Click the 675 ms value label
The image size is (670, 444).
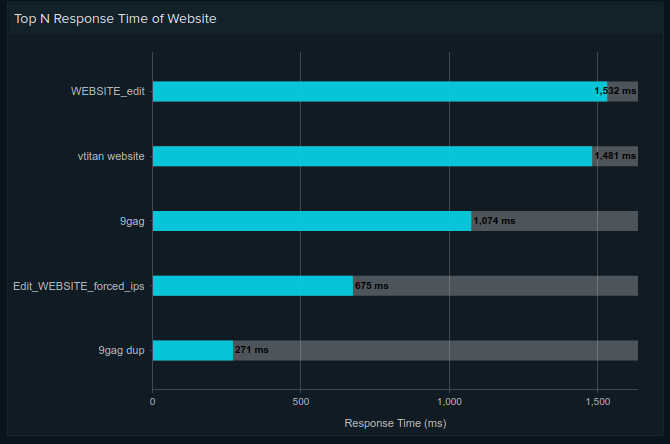371,286
